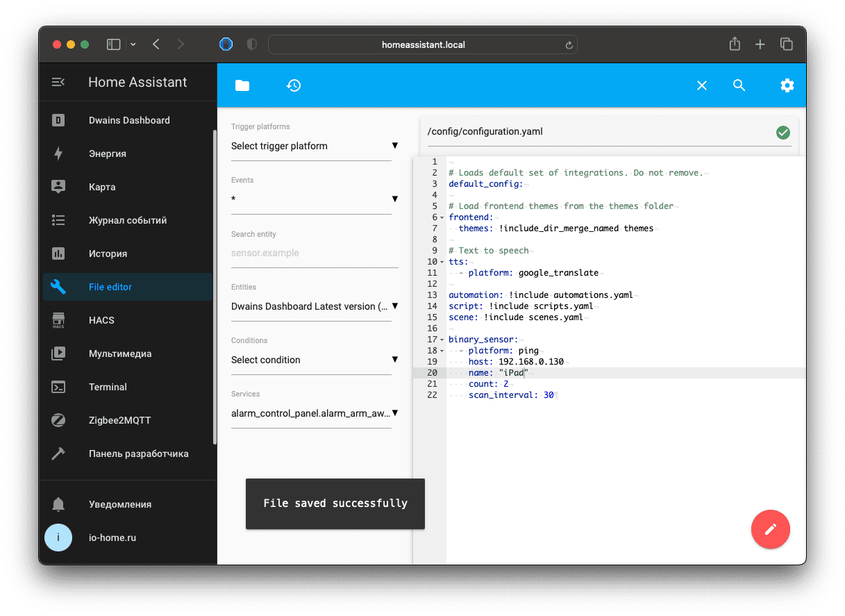Open the file browser folder icon
This screenshot has width=845, height=616.
[x=242, y=85]
